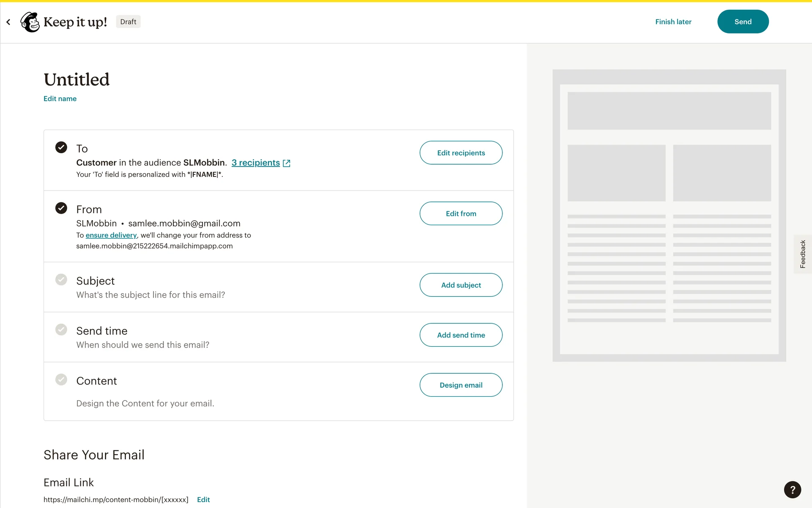Screen dimensions: 812x508
Task: Open the help question mark icon
Action: (792, 490)
